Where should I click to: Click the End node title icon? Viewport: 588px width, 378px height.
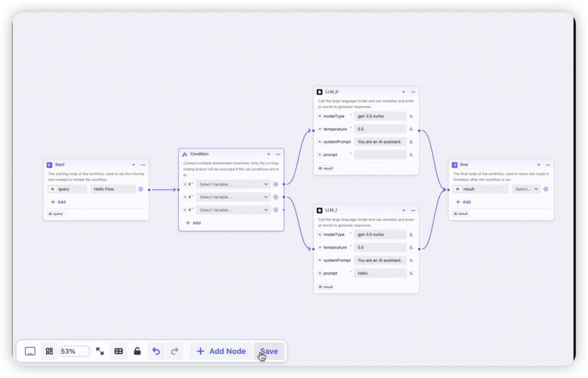tap(455, 165)
